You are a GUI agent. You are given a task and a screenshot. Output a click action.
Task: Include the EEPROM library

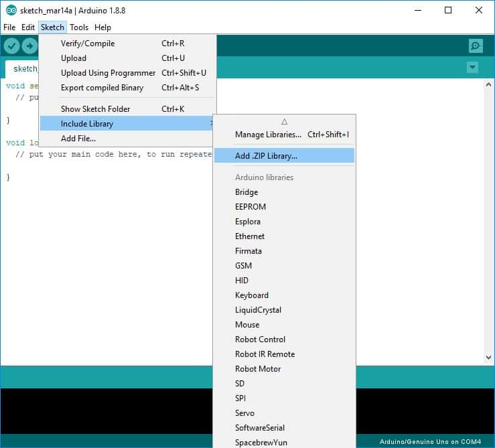tap(284, 207)
